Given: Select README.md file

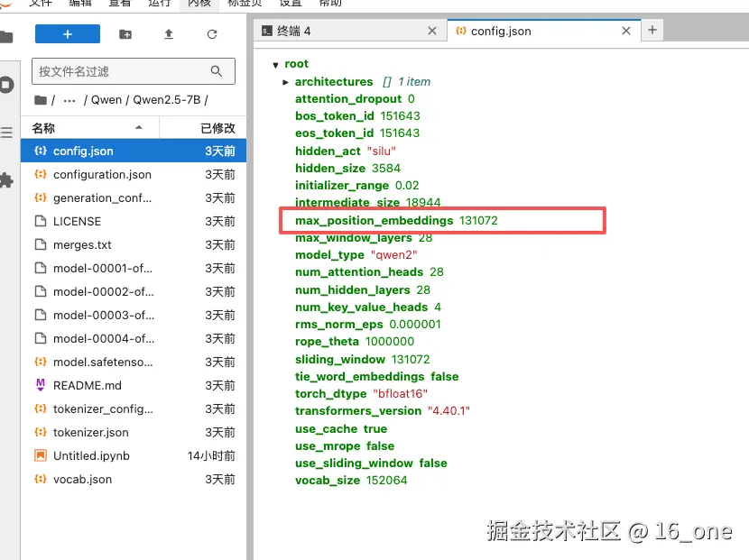Looking at the screenshot, I should 134,385.
